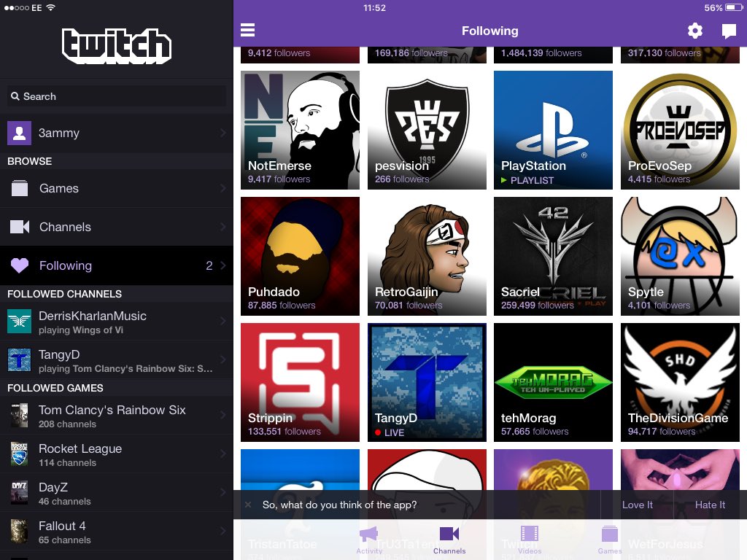
Task: Tap the Wi-Fi status icon
Action: pos(50,7)
